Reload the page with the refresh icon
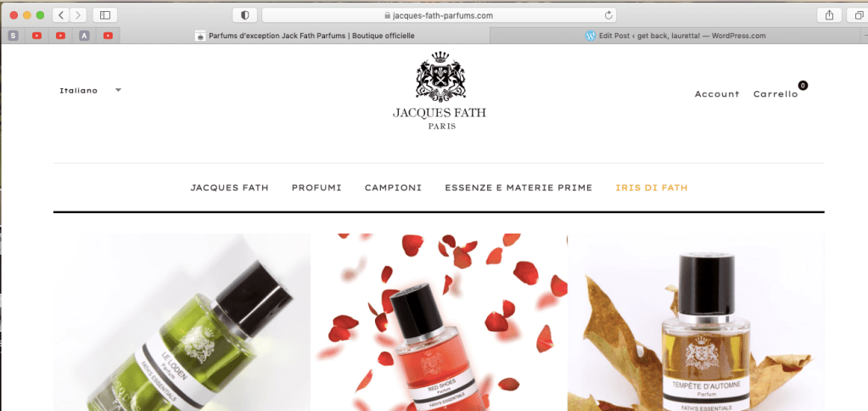This screenshot has width=868, height=411. [608, 15]
